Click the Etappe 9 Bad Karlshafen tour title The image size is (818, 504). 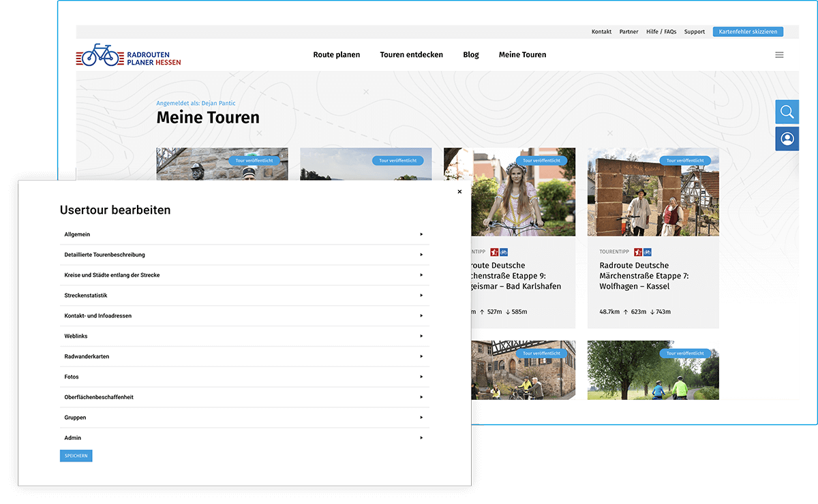point(516,276)
